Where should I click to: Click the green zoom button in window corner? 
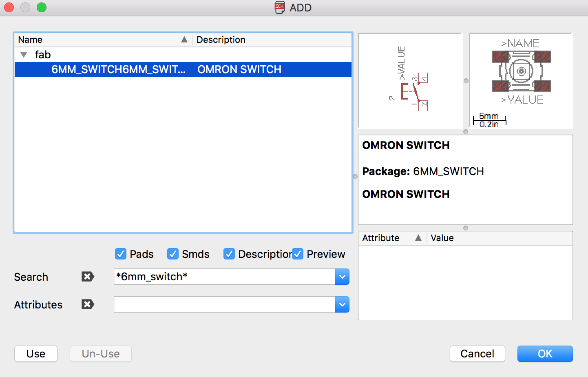pyautogui.click(x=41, y=7)
